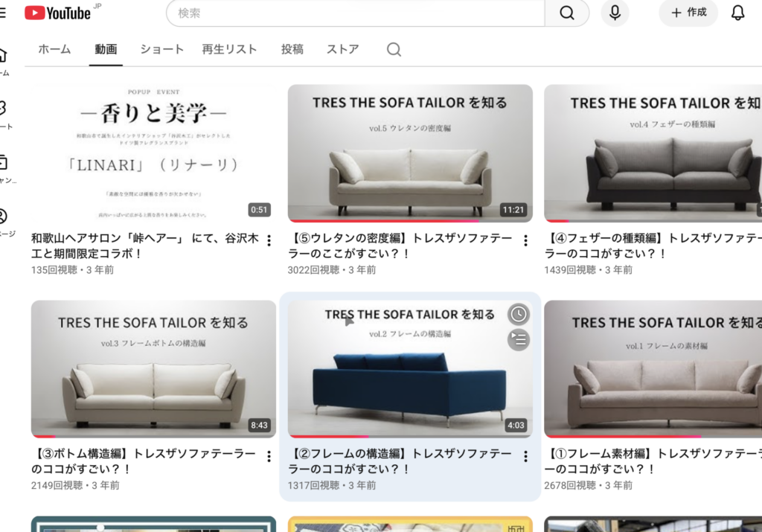Open LINARI popup event thumbnail
Screen dimensions: 762x532
[x=153, y=153]
